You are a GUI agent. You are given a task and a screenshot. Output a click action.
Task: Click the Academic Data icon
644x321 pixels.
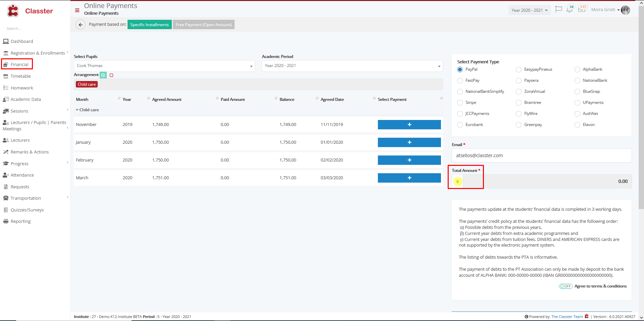tap(6, 99)
